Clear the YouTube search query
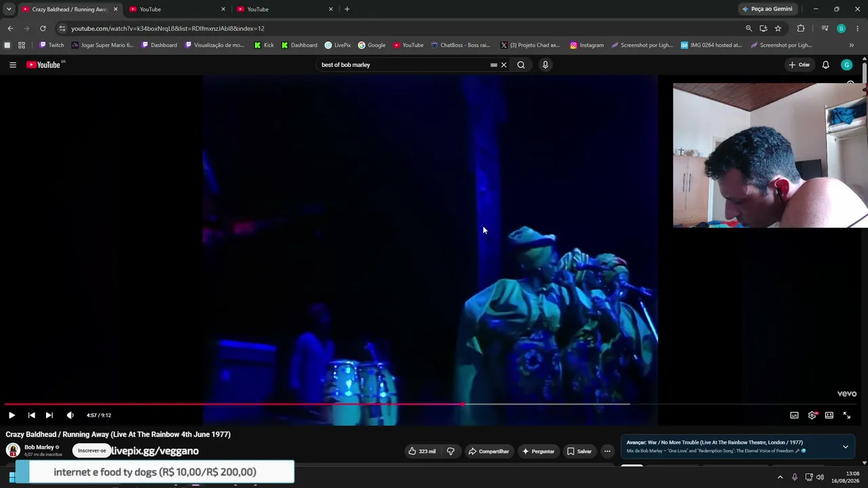 pyautogui.click(x=504, y=65)
